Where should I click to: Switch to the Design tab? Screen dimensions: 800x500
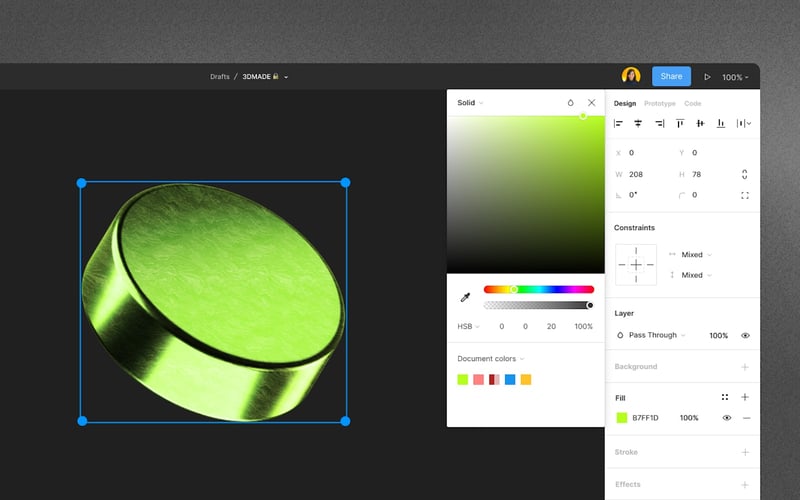point(624,103)
